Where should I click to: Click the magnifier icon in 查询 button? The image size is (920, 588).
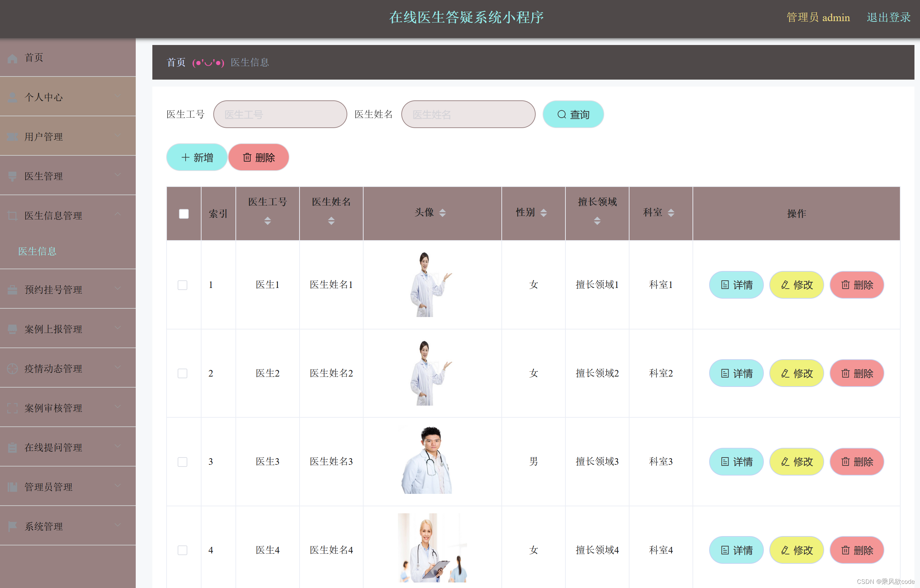coord(561,114)
